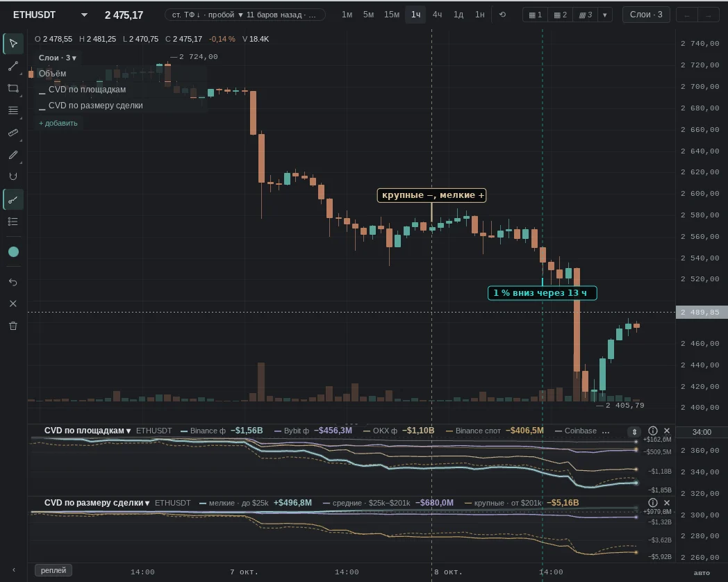Viewport: 728px width, 582px height.
Task: Close the CVD по площадкам panel
Action: 667,431
